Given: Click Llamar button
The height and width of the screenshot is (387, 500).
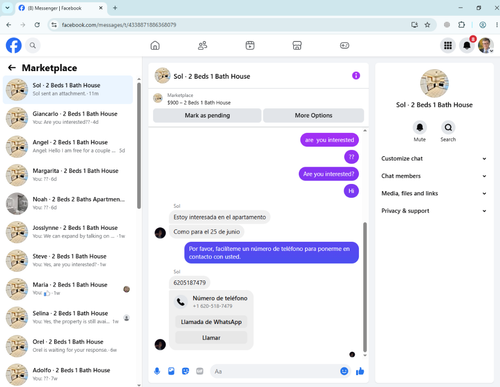Looking at the screenshot, I should [x=211, y=338].
